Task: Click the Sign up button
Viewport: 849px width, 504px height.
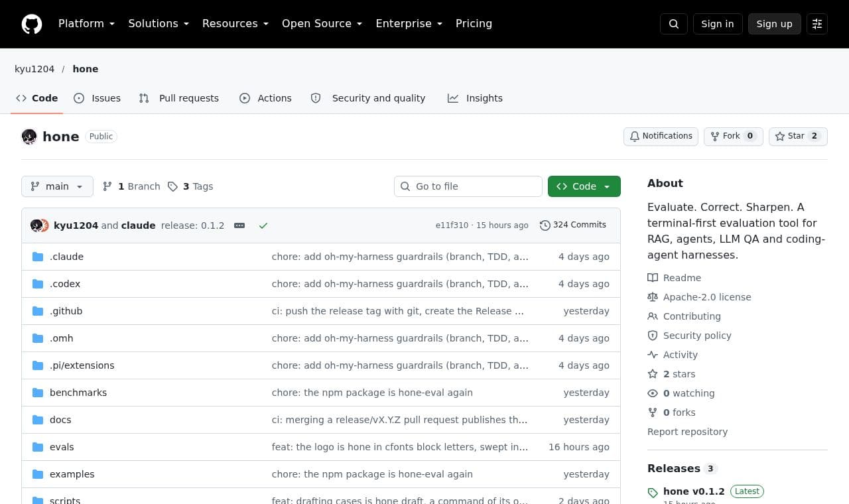Action: tap(775, 24)
